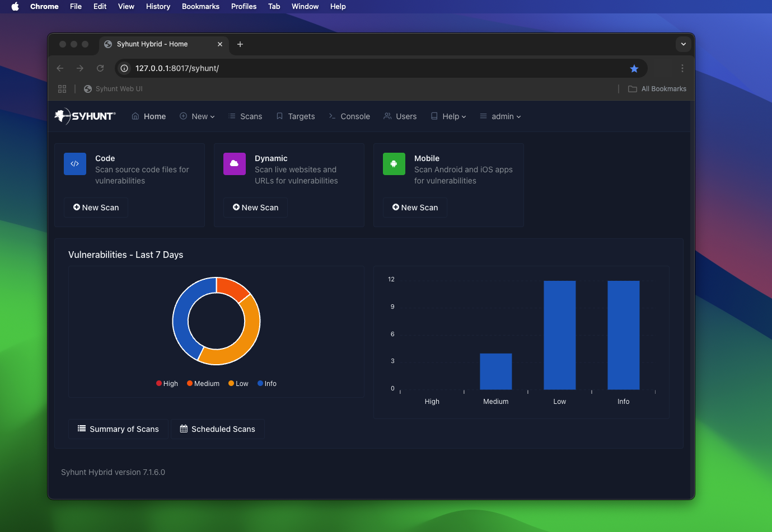Click 'Syhunt Hybrid version 7.1.6.0' text

[x=113, y=472]
